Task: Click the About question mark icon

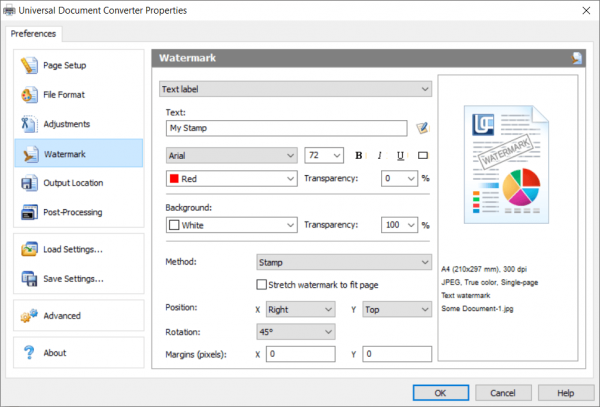Action: (29, 352)
